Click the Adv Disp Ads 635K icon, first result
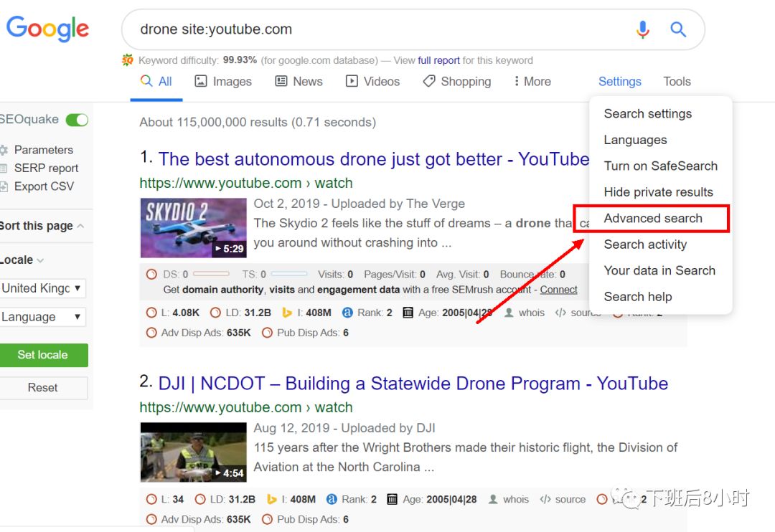Image resolution: width=775 pixels, height=532 pixels. [x=151, y=333]
